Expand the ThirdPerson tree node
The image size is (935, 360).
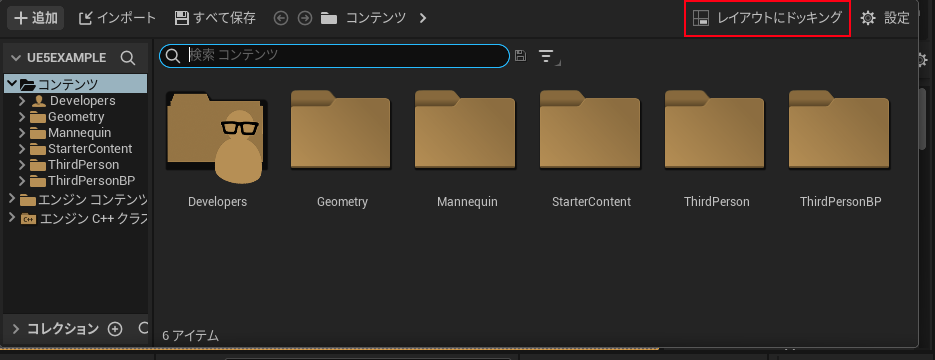(x=23, y=165)
